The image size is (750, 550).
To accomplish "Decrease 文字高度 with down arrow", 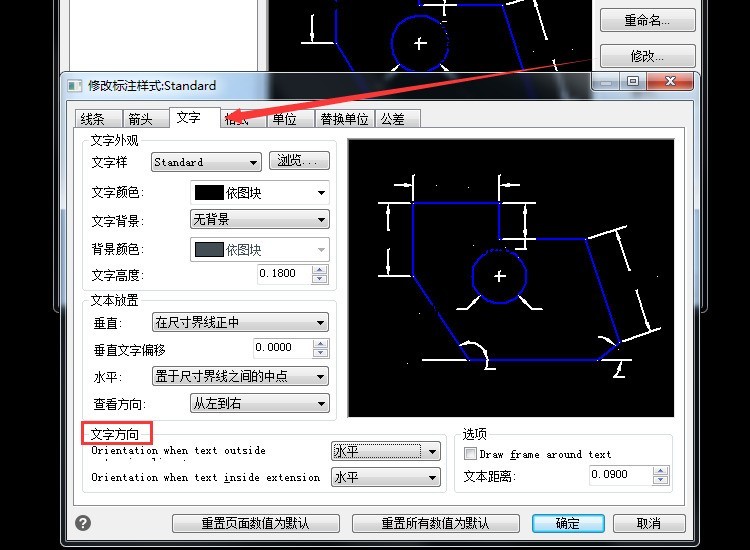I will 320,279.
